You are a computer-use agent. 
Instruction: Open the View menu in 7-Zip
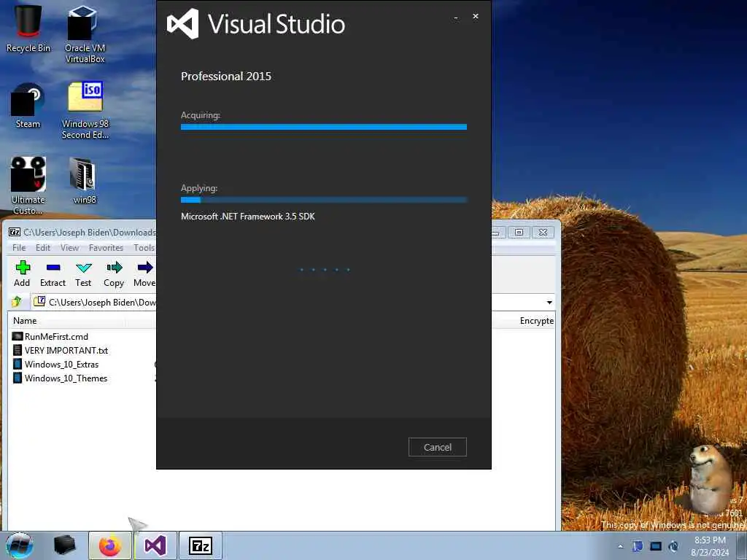(x=69, y=248)
